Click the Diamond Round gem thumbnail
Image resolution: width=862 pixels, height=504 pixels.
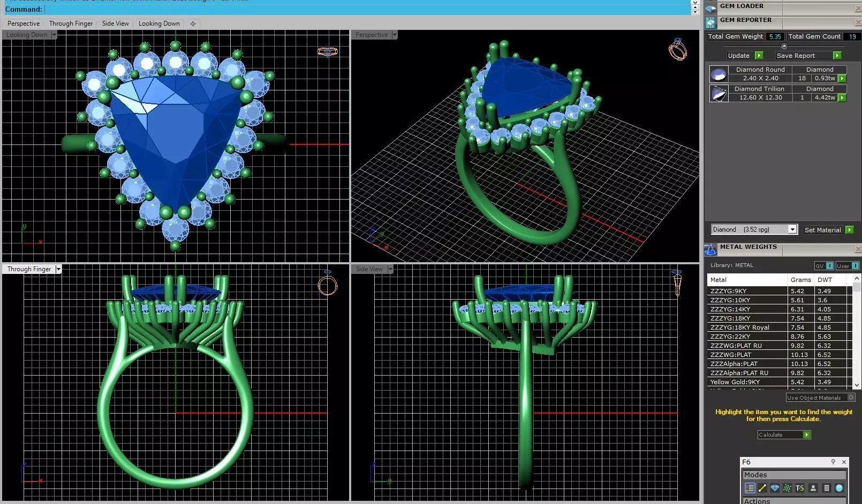point(719,74)
